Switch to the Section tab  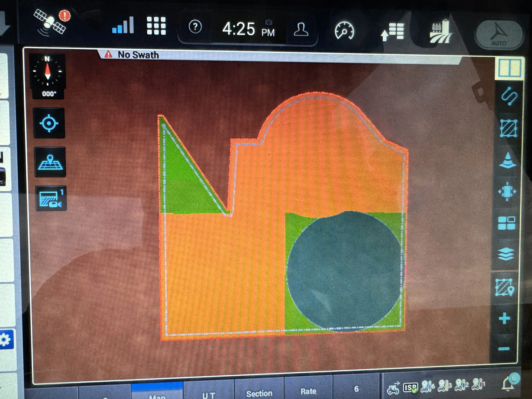pos(259,393)
